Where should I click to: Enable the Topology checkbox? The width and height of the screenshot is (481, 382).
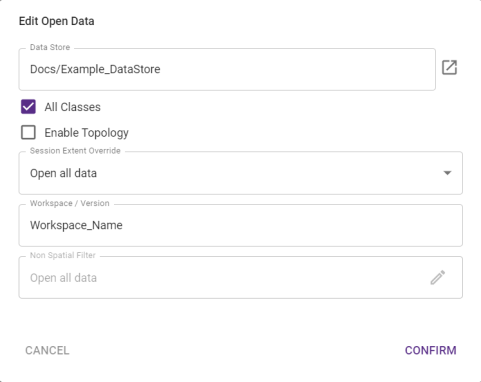pos(28,132)
